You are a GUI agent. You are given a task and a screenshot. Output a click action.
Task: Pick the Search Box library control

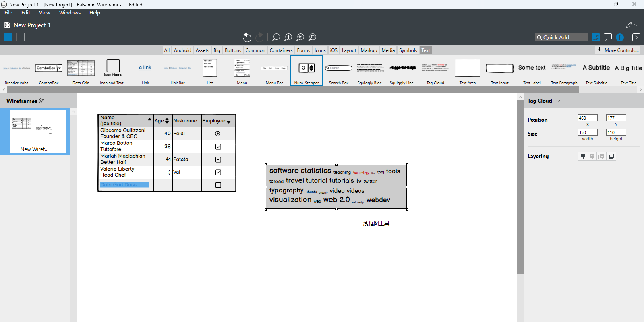tap(339, 71)
